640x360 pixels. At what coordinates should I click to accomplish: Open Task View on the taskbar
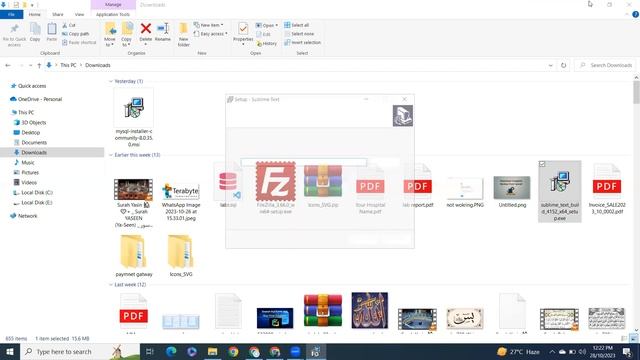click(150, 351)
